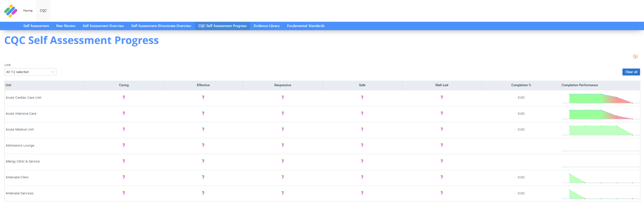This screenshot has width=644, height=202.
Task: Open the CQC top menu item
Action: [43, 10]
